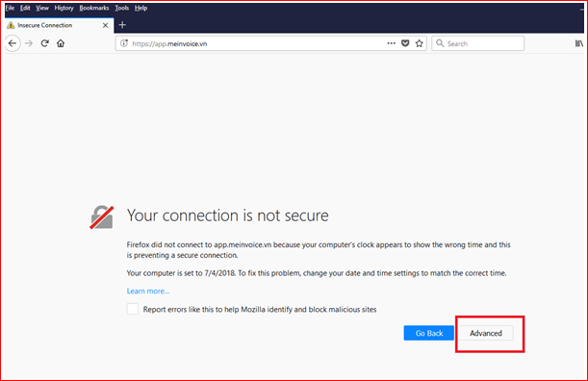588x381 pixels.
Task: Open the Library sidebar icon
Action: pos(579,43)
